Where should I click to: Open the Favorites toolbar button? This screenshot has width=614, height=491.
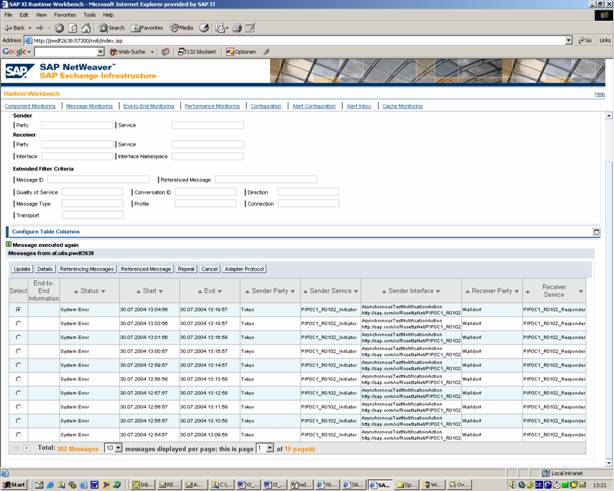(x=147, y=28)
